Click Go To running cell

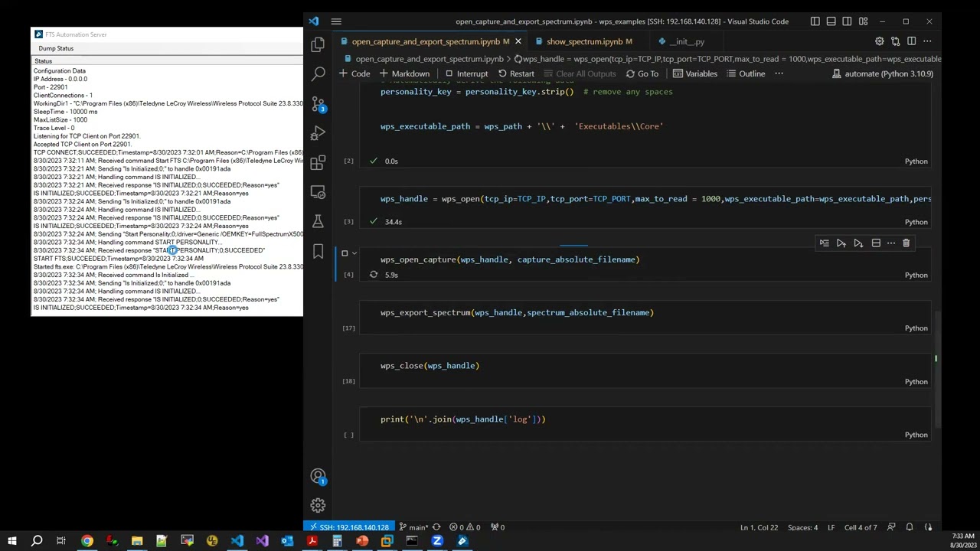pos(642,73)
